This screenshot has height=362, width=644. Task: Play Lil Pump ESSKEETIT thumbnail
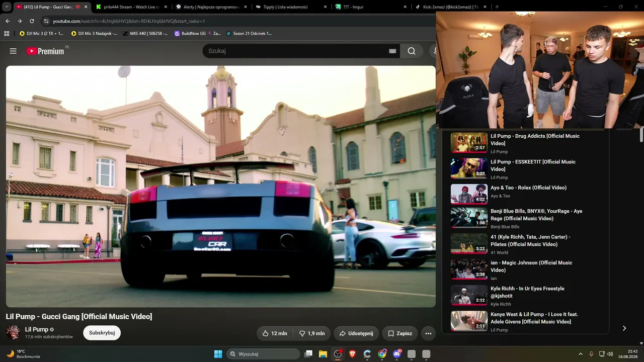click(x=469, y=168)
